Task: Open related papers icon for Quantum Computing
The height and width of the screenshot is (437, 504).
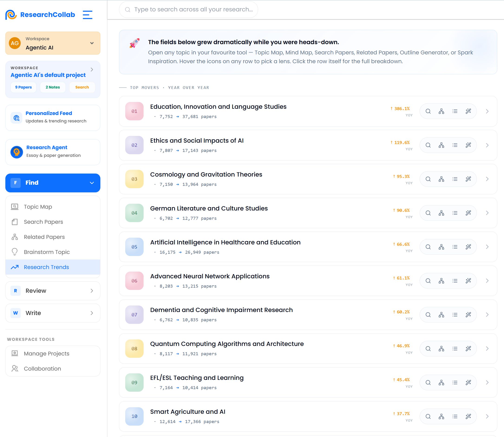Action: coord(441,348)
